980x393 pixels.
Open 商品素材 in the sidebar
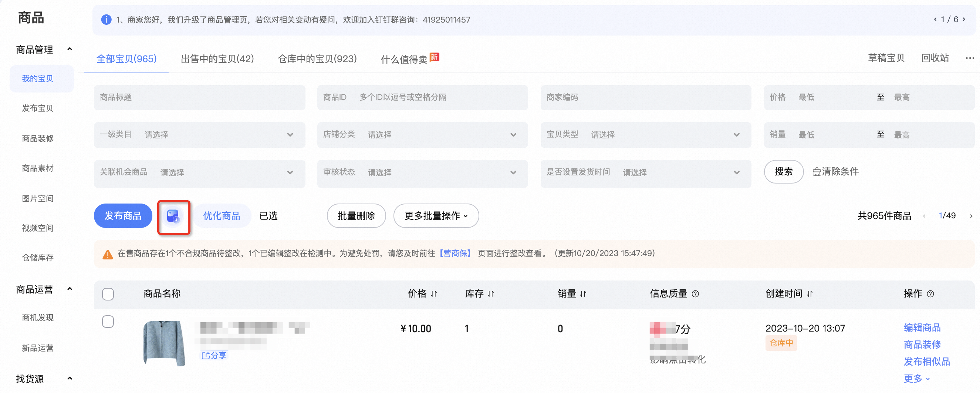(x=38, y=168)
